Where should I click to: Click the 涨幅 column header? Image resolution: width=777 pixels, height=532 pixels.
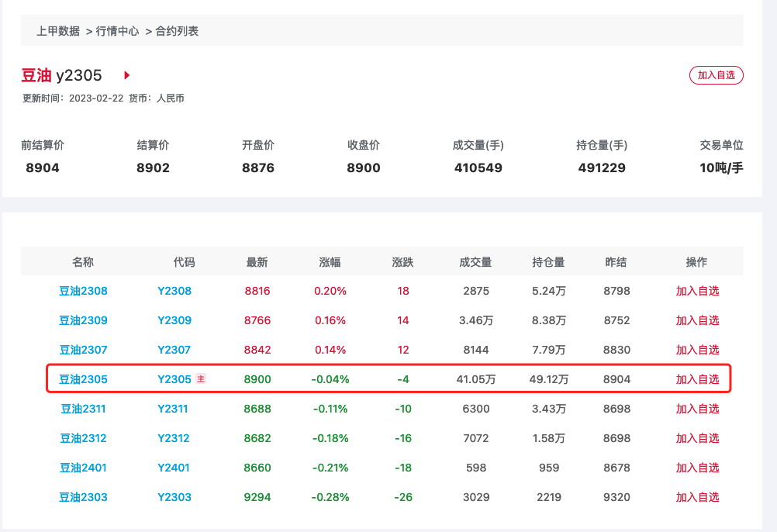point(330,262)
